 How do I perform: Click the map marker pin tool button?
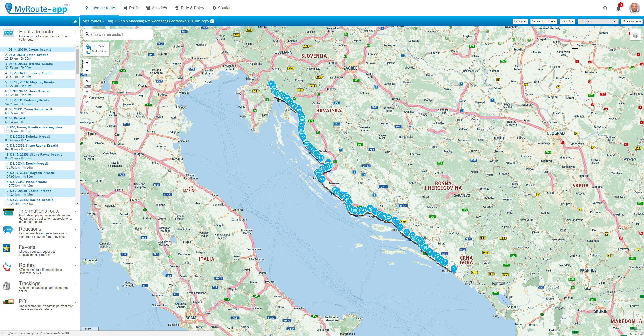[x=87, y=81]
